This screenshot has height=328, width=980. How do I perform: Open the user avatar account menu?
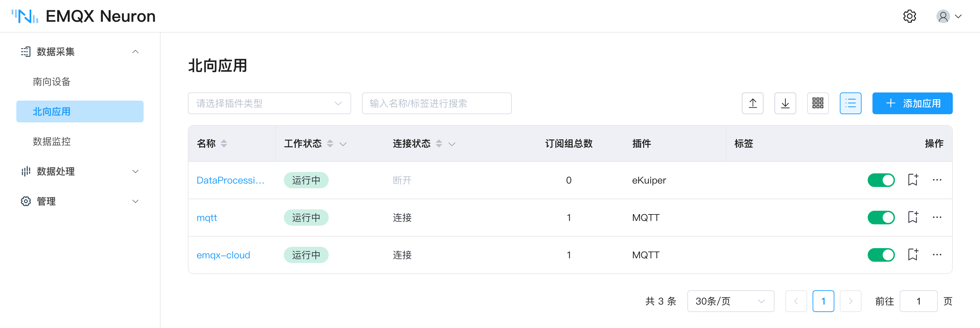coord(943,16)
